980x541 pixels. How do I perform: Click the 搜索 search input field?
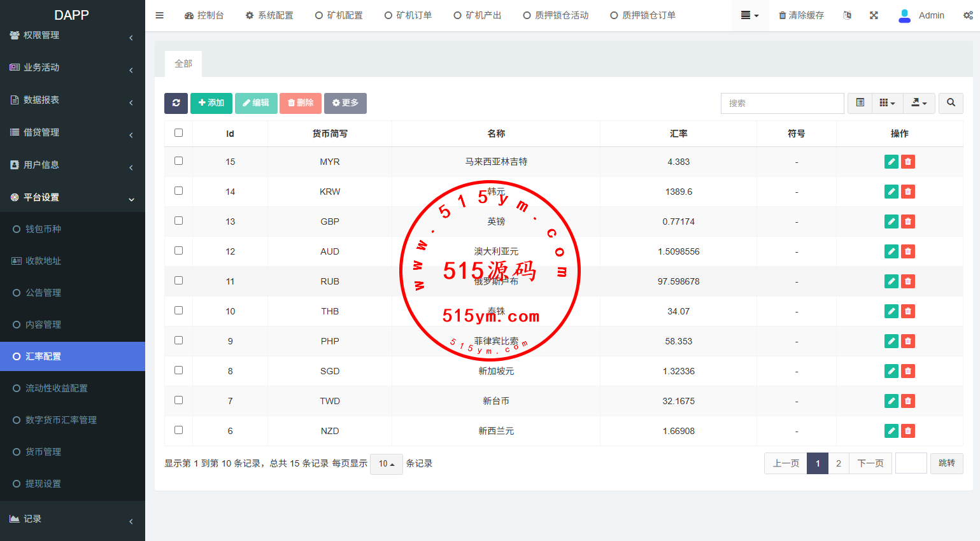782,103
